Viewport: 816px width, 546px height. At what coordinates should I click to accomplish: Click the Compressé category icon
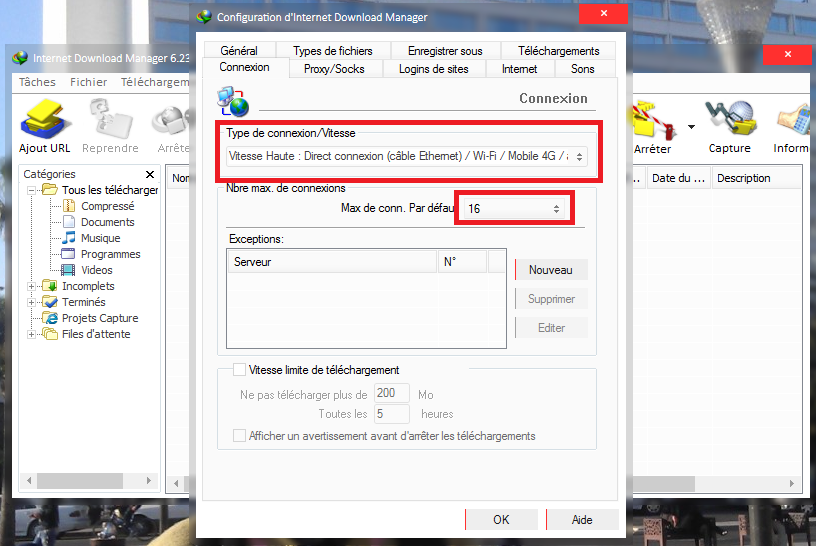pyautogui.click(x=69, y=206)
